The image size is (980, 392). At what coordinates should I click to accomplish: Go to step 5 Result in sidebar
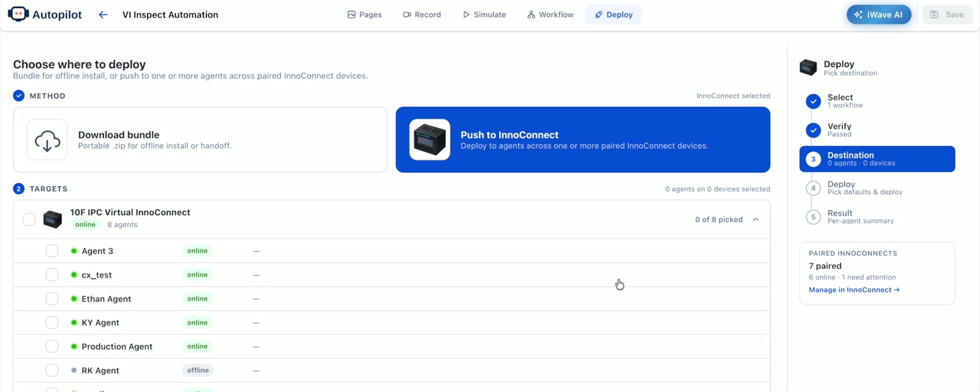point(876,216)
